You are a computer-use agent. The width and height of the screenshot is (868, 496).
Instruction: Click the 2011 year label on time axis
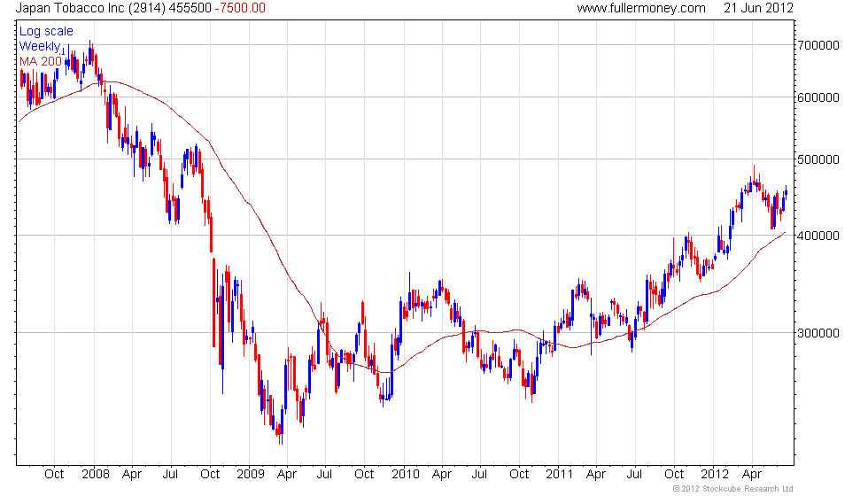pyautogui.click(x=560, y=475)
